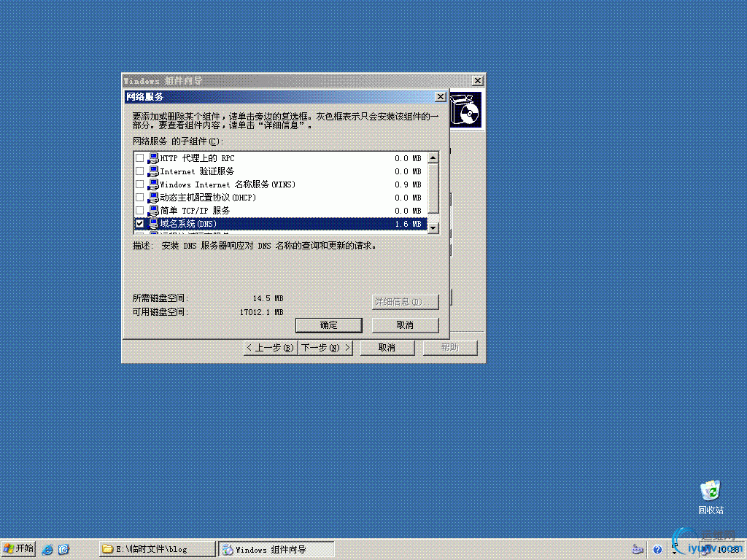
Task: Check the Internet 验证服务 checkbox
Action: click(x=139, y=171)
